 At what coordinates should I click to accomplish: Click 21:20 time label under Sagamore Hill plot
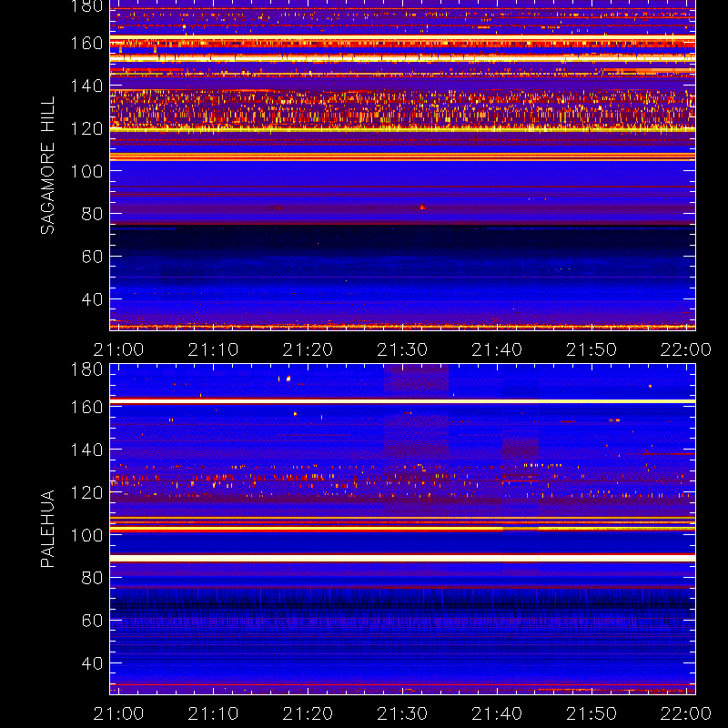tap(308, 349)
